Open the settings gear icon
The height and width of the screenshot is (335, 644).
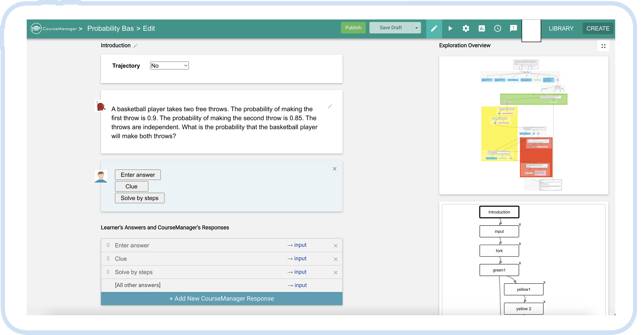466,28
